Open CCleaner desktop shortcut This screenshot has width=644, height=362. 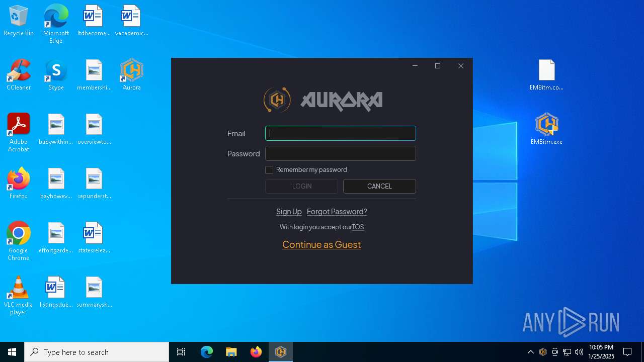pyautogui.click(x=19, y=75)
